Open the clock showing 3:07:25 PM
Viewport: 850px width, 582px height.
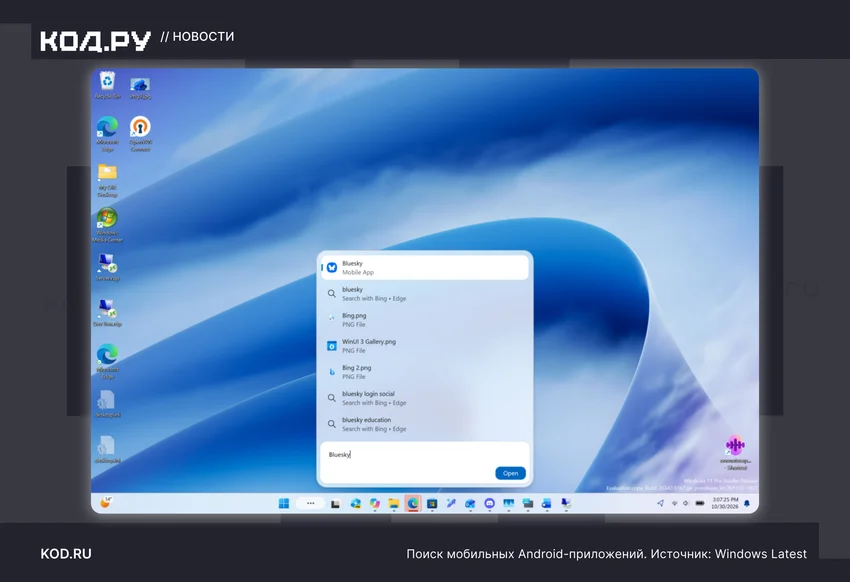click(725, 503)
